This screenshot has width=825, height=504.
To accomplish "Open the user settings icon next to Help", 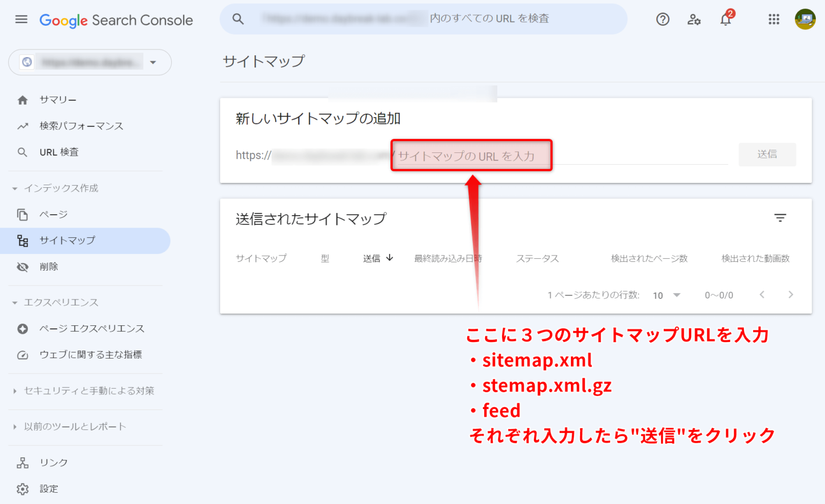I will (x=694, y=19).
